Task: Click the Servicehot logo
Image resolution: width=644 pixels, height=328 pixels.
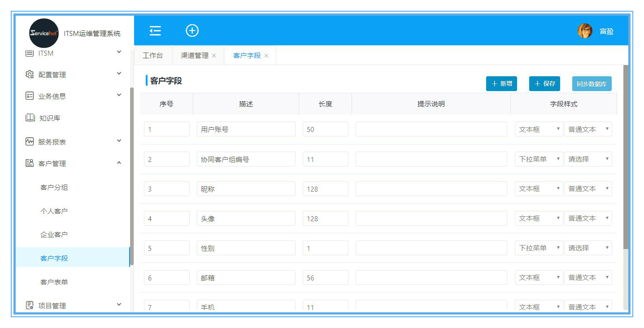Action: point(44,33)
